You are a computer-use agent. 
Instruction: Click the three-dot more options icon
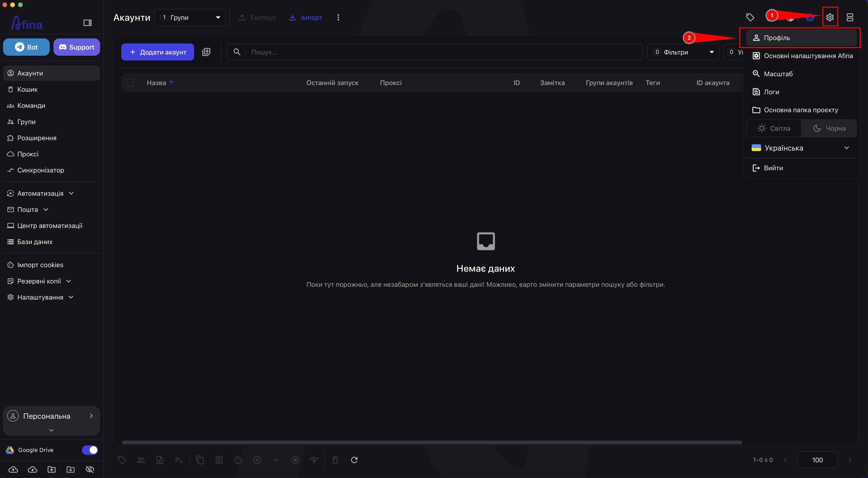click(x=338, y=17)
